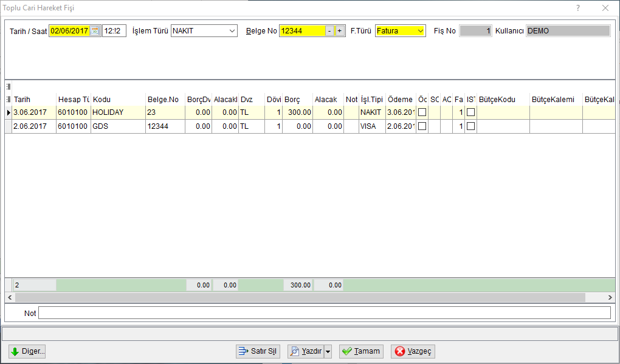This screenshot has height=364, width=620.
Task: Click the BütçeKodu column header
Action: tap(503, 100)
